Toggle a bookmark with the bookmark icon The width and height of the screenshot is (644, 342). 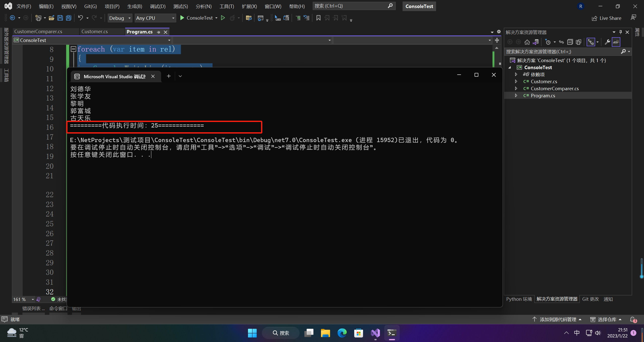[x=318, y=18]
